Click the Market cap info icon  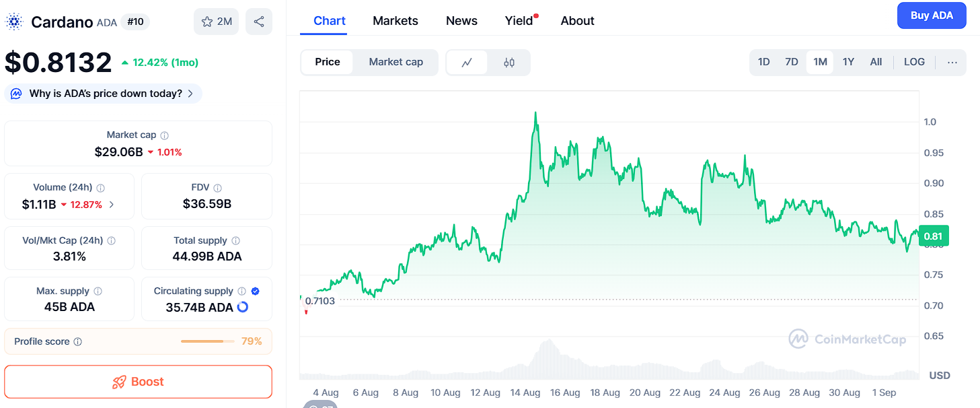pyautogui.click(x=165, y=135)
